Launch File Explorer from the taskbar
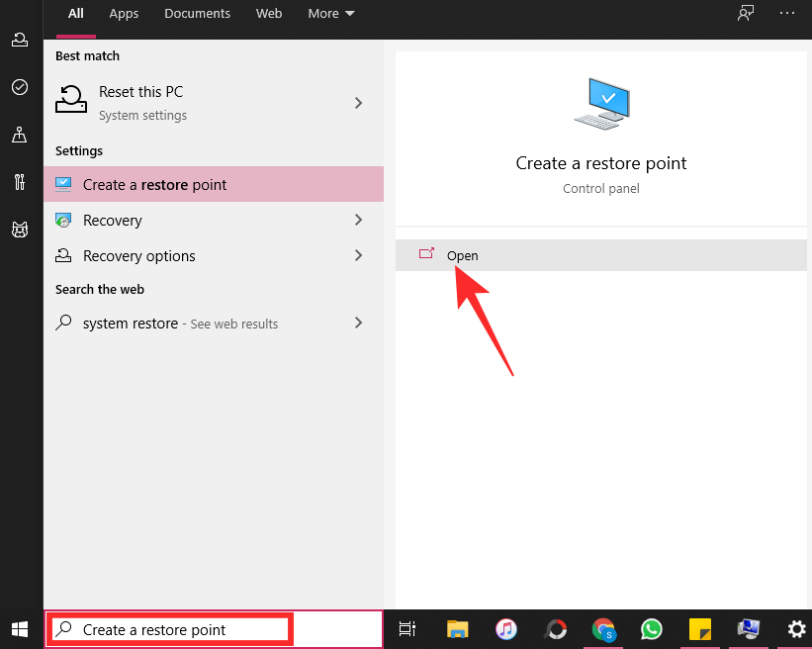812x649 pixels. (x=457, y=629)
